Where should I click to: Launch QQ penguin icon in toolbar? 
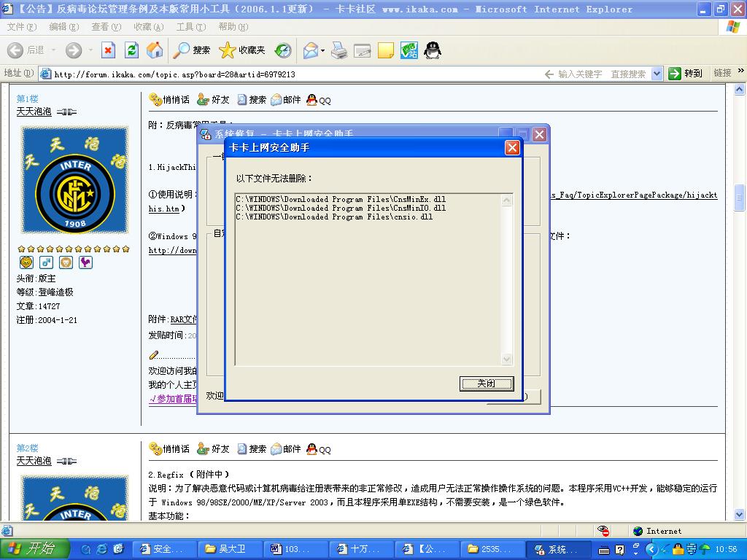(x=433, y=50)
